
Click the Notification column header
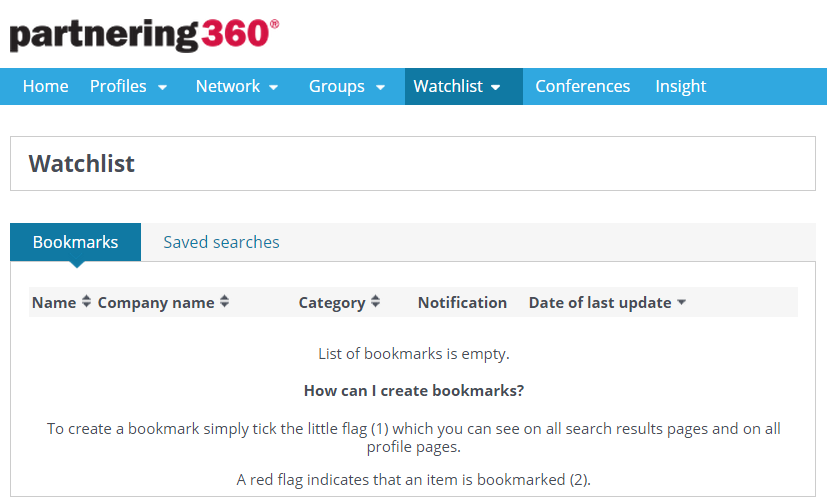[x=462, y=303]
